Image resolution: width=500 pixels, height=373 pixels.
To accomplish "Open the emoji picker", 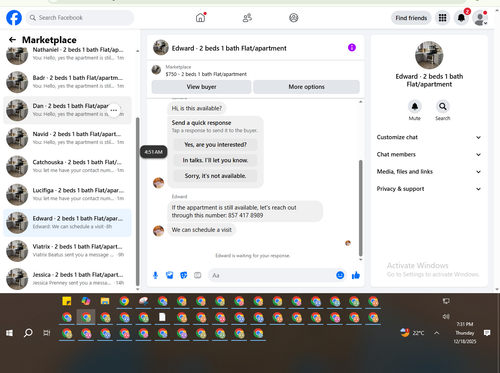I will click(x=340, y=275).
